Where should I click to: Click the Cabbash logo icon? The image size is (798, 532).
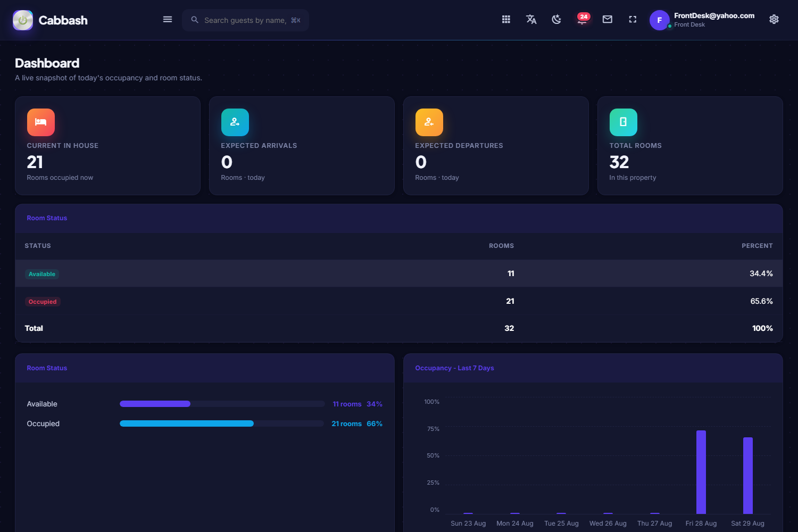click(23, 20)
